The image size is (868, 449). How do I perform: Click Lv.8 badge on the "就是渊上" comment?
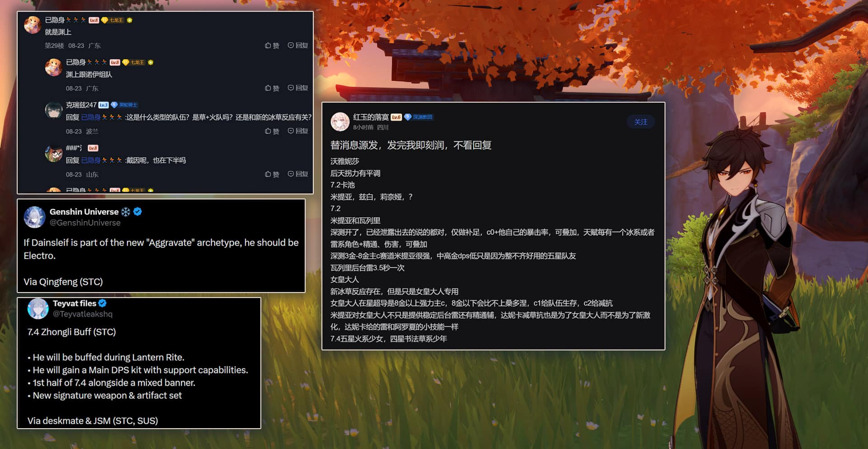click(x=94, y=20)
